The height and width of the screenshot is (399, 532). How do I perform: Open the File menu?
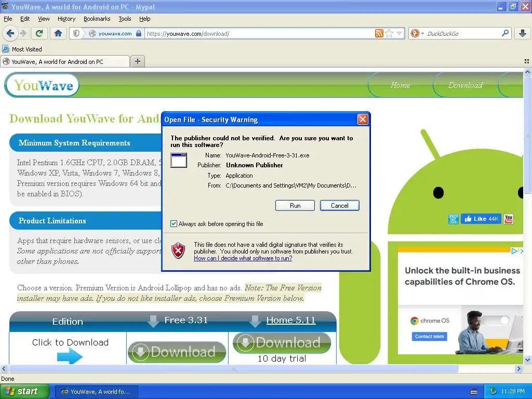click(8, 19)
